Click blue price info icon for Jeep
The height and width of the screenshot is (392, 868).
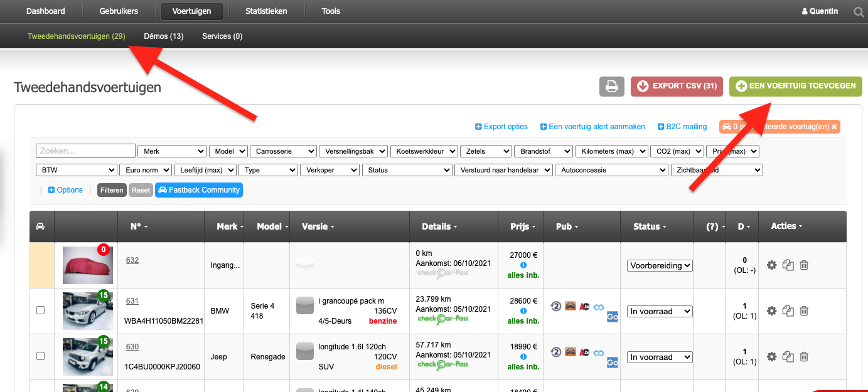coord(523,357)
